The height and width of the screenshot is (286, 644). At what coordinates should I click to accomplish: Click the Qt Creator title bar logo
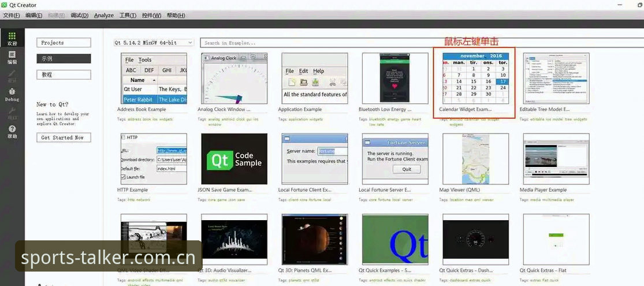[5, 5]
